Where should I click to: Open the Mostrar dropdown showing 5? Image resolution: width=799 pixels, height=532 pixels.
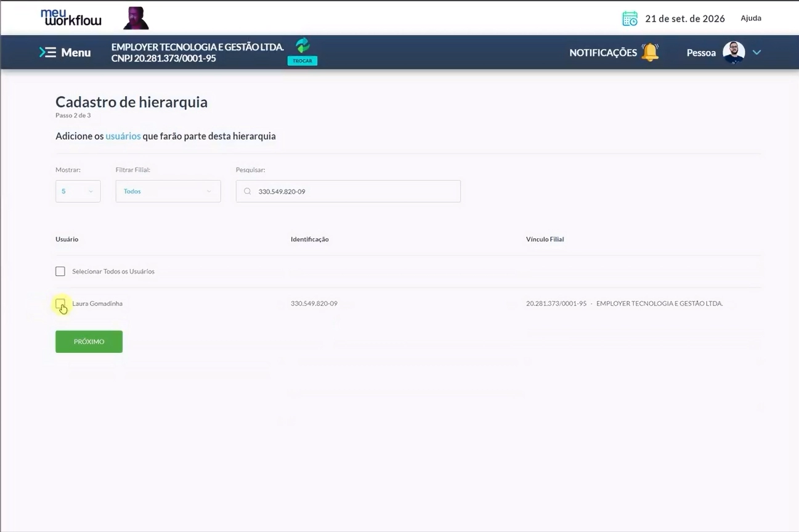coord(78,191)
